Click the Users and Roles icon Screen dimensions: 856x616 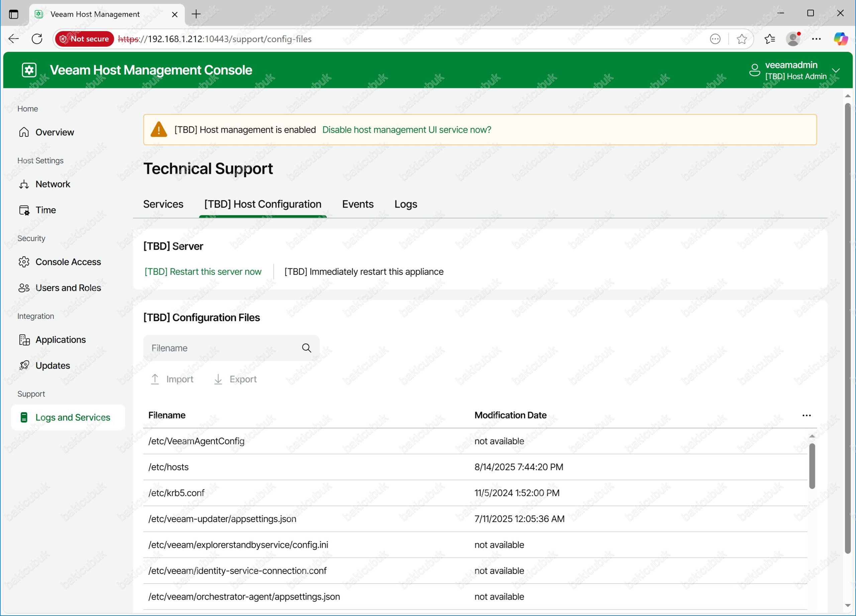click(24, 288)
